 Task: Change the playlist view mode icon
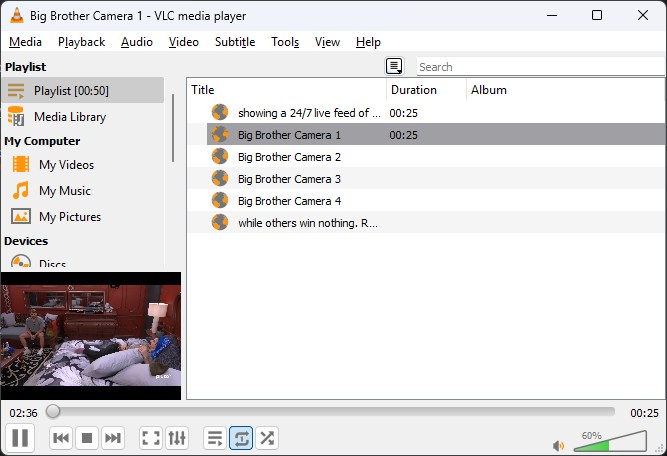click(394, 66)
